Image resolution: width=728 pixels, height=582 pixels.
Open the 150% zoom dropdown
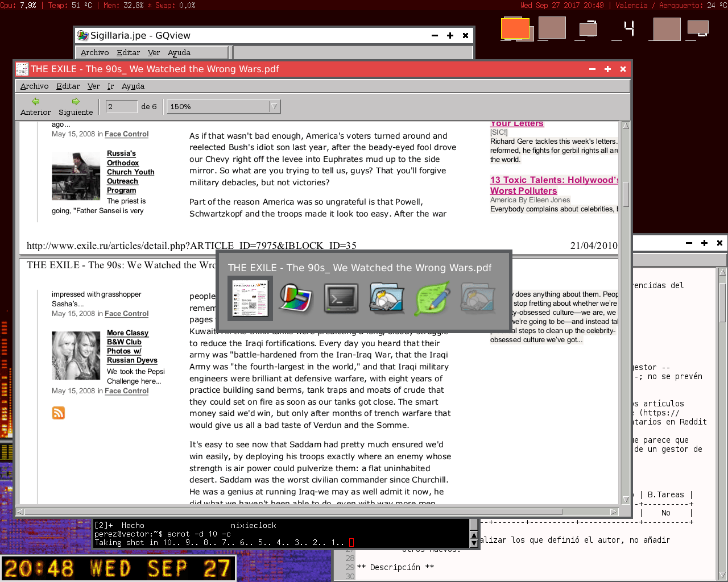pos(224,106)
